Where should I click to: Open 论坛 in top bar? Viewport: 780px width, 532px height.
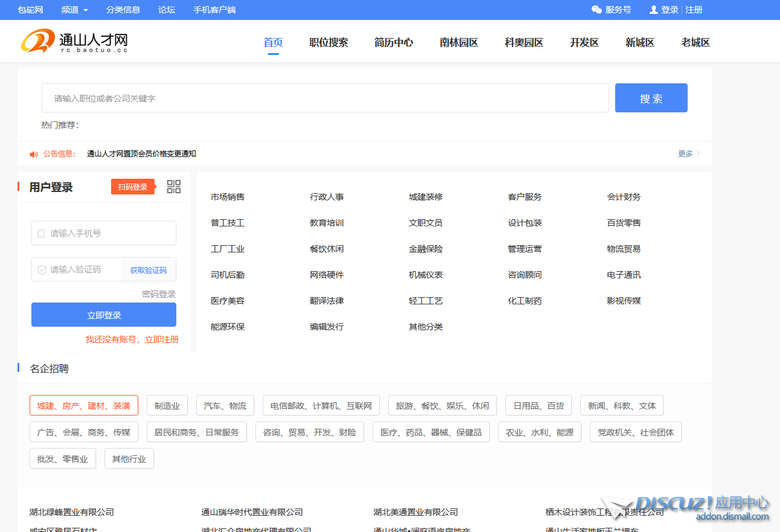[167, 10]
